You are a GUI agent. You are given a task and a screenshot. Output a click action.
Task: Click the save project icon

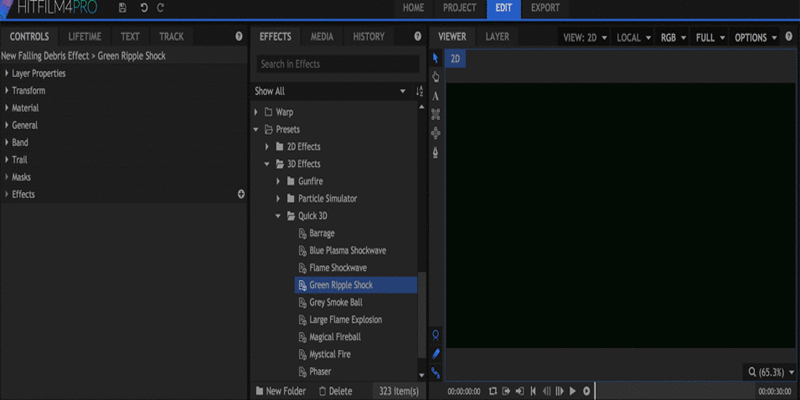point(122,8)
